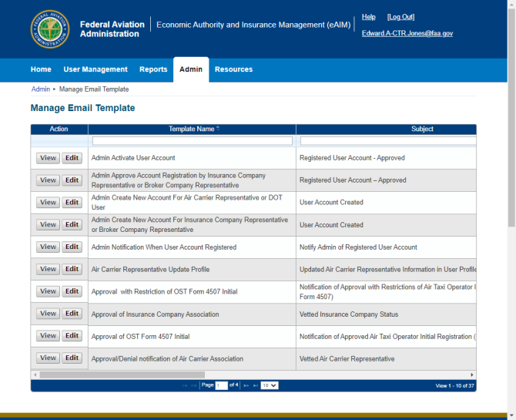Edit Admin Activate User Account template
The image size is (516, 420).
[72, 158]
